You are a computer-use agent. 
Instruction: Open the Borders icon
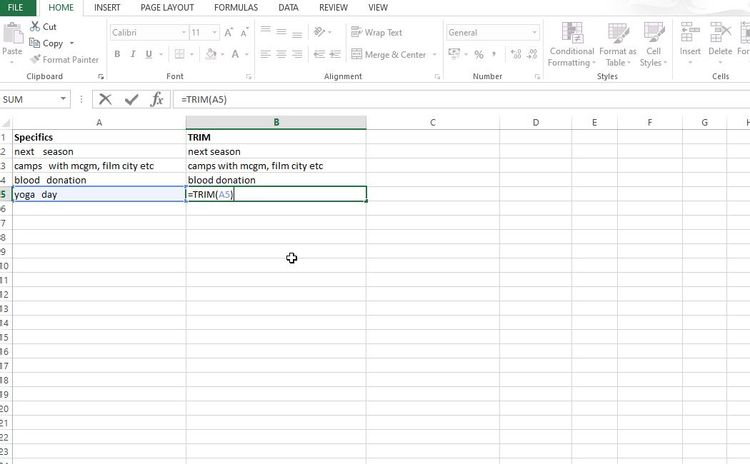click(179, 54)
